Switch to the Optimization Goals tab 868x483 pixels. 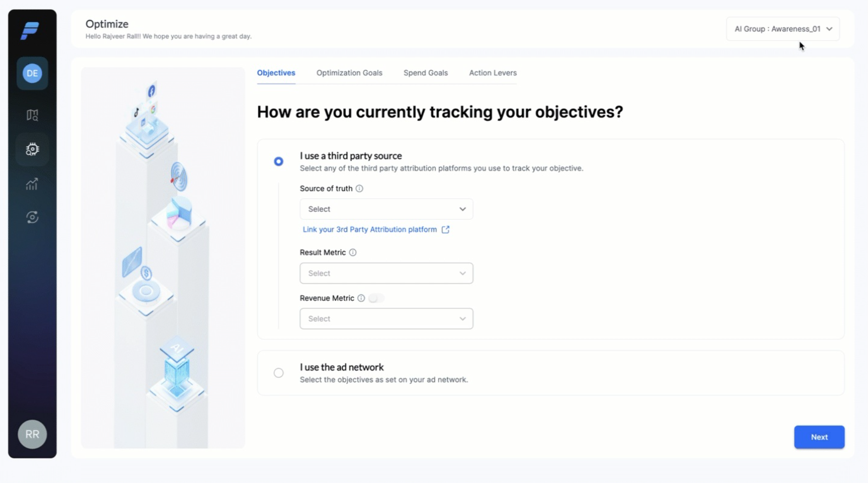[349, 73]
